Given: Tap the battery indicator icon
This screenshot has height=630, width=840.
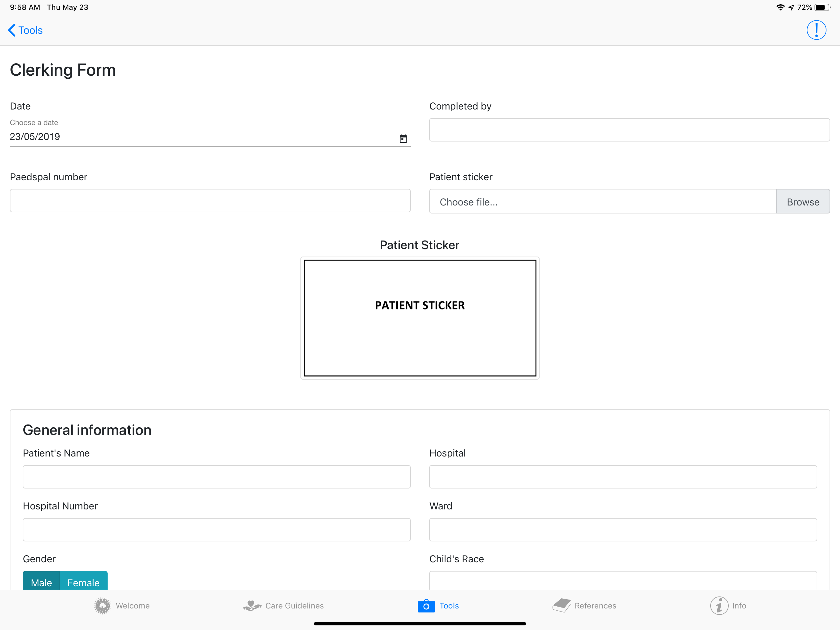Looking at the screenshot, I should point(822,7).
